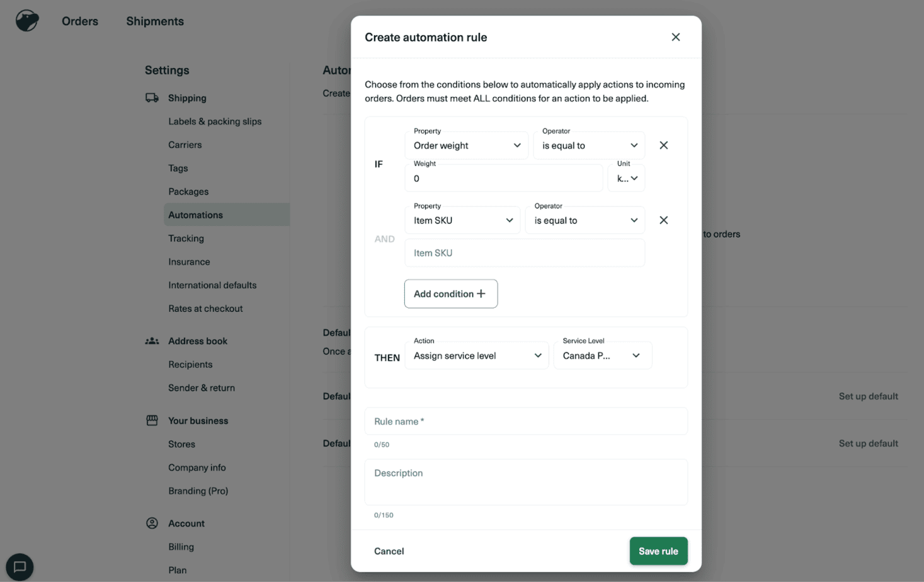
Task: Expand the weight Unit dropdown
Action: 627,178
